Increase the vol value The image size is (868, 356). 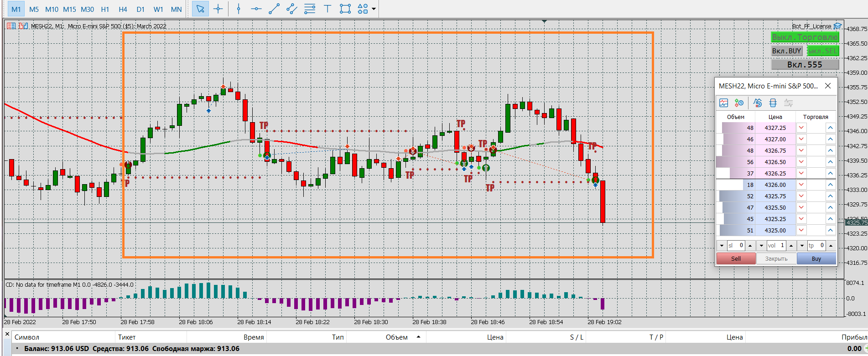pyautogui.click(x=791, y=246)
